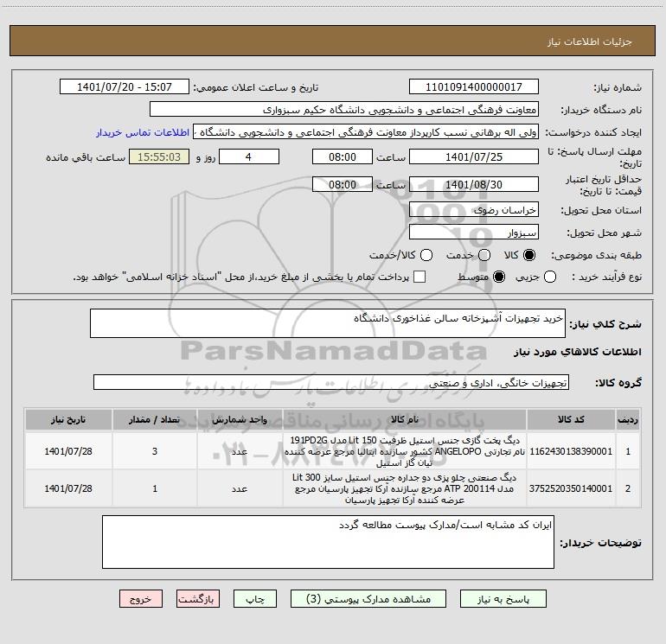Image resolution: width=666 pixels, height=644 pixels.
Task: Click the خروج exit button
Action: 141,599
